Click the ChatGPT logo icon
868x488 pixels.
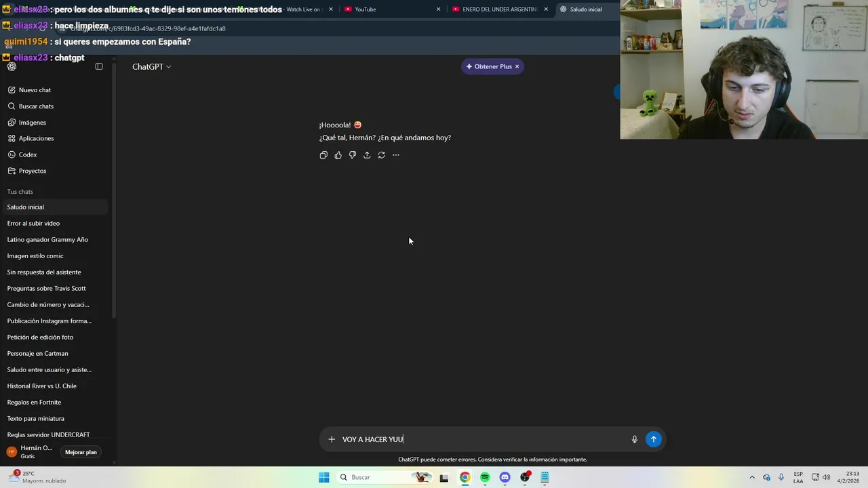(12, 66)
